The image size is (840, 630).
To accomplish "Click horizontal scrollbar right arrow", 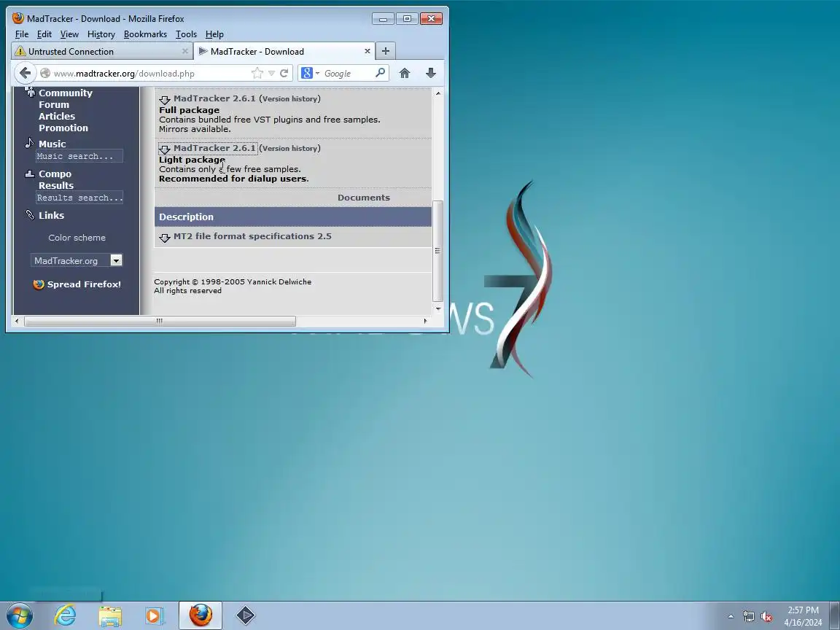I will click(425, 321).
